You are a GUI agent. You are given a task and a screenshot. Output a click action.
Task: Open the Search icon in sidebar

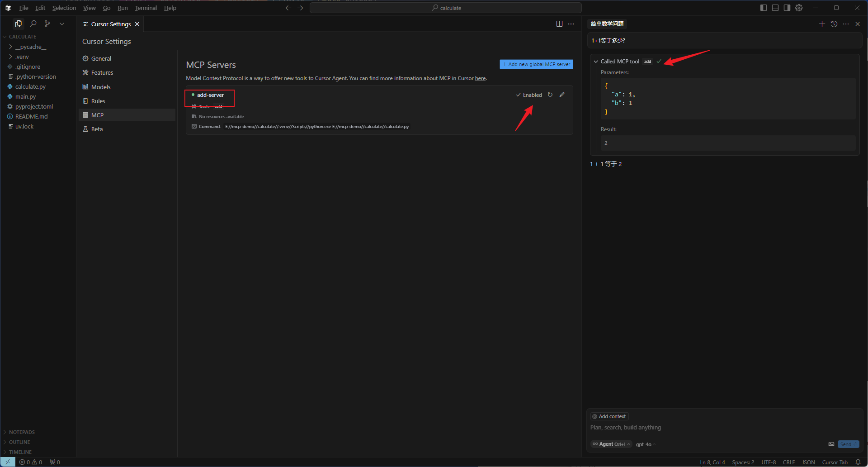(33, 24)
